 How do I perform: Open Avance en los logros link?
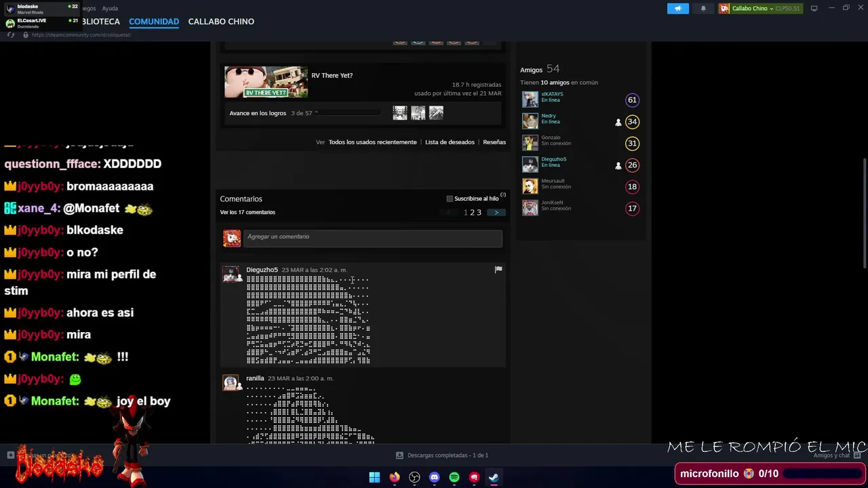[258, 113]
